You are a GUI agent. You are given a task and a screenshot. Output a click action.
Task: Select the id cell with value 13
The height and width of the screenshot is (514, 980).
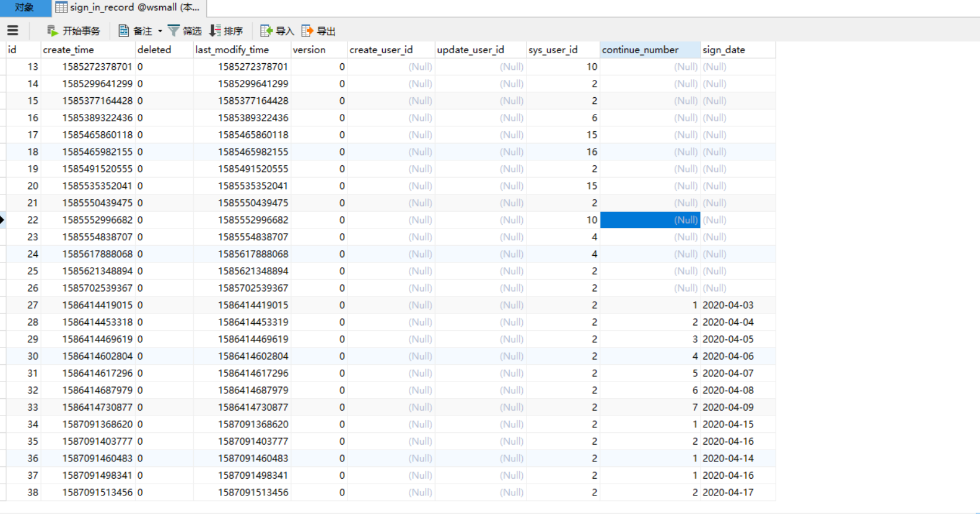(24, 66)
